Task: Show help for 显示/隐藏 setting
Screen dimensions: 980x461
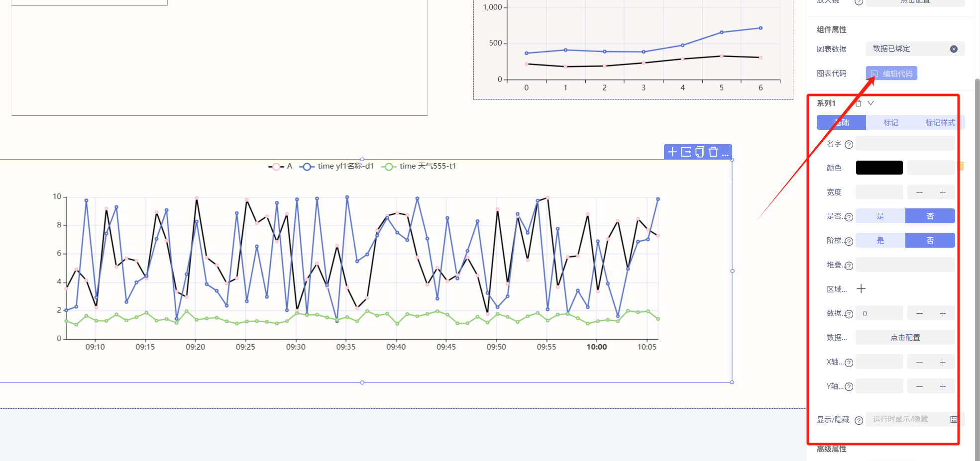Action: click(x=859, y=420)
